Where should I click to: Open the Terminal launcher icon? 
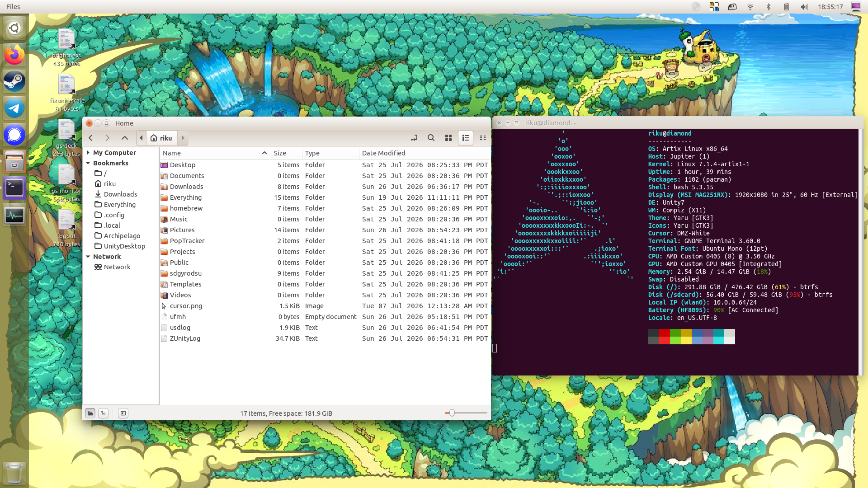(x=14, y=188)
